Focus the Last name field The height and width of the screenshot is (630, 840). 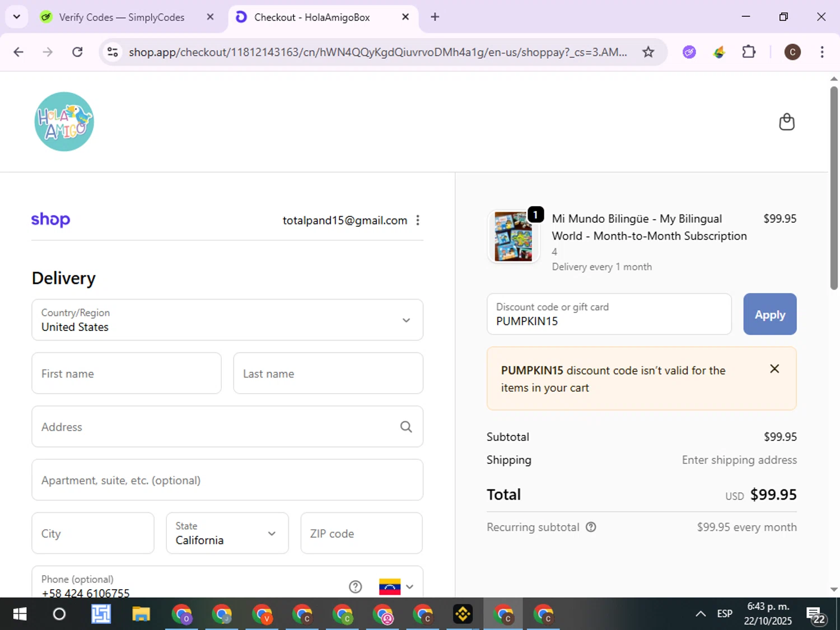(328, 373)
